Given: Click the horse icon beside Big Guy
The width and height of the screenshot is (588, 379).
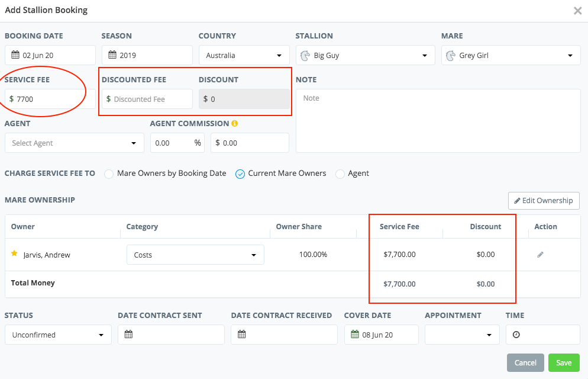Looking at the screenshot, I should [305, 56].
